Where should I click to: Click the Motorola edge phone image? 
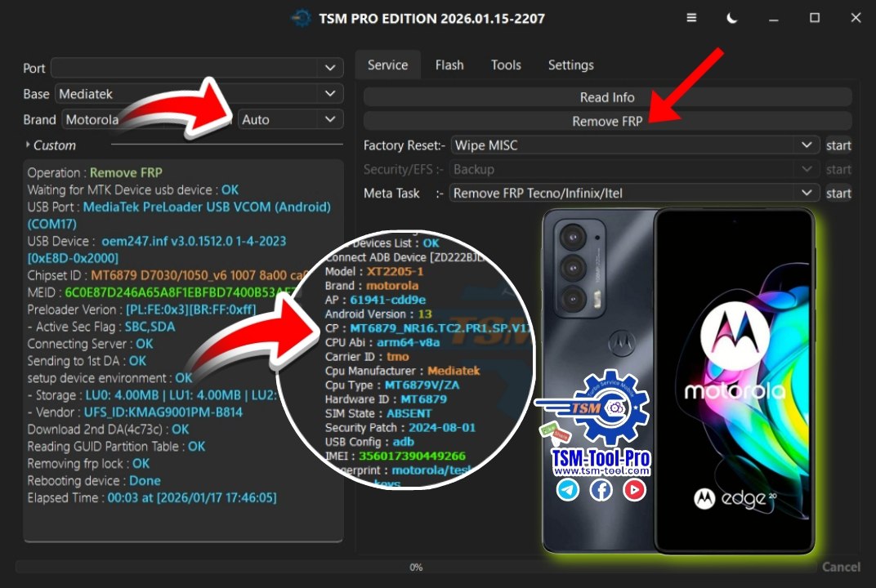coord(677,381)
